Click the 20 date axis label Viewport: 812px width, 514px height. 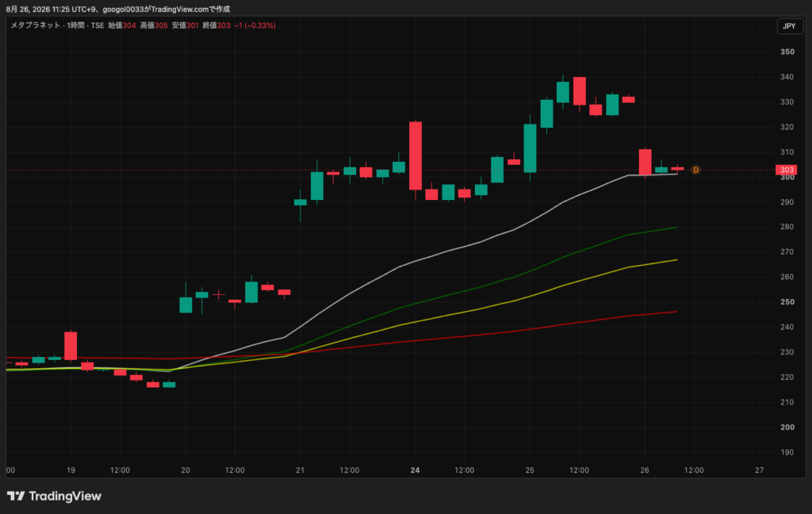pyautogui.click(x=186, y=470)
